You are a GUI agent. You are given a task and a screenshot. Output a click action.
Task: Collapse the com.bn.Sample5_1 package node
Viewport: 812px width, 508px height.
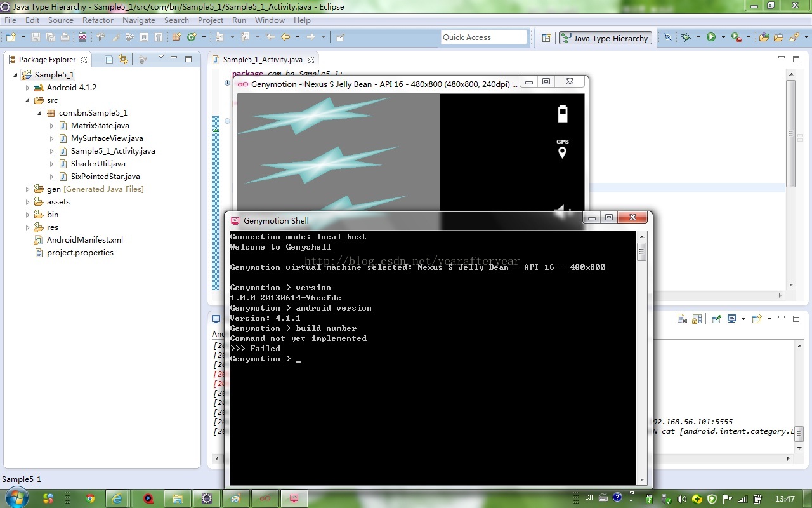point(39,113)
